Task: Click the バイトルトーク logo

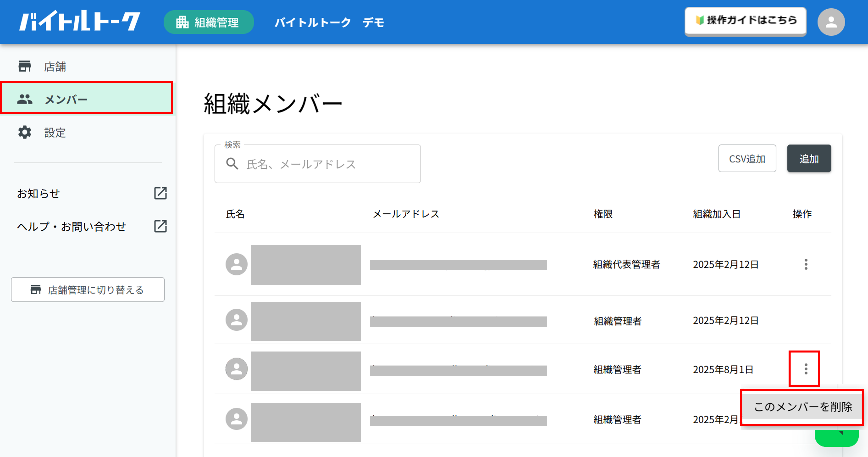Action: tap(79, 21)
